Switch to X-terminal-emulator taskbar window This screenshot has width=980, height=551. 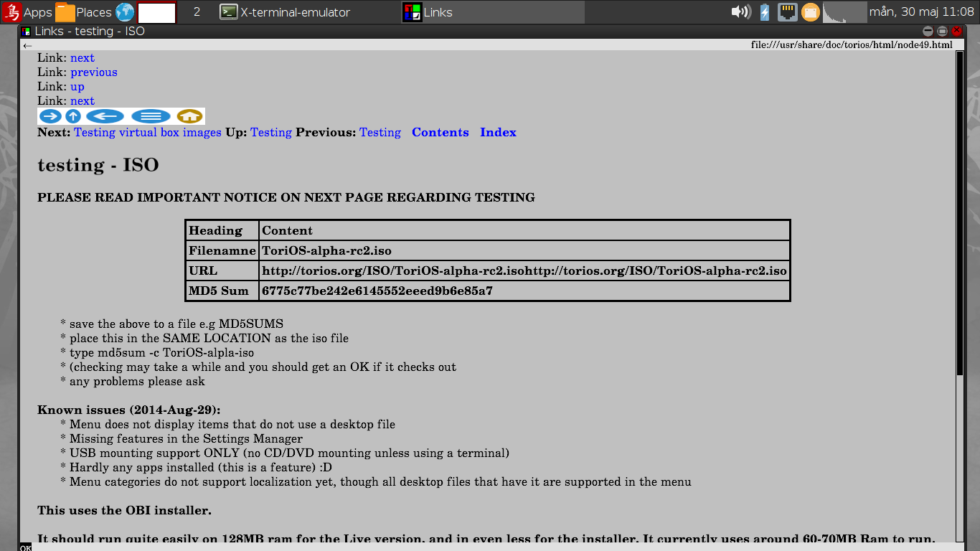pyautogui.click(x=286, y=12)
